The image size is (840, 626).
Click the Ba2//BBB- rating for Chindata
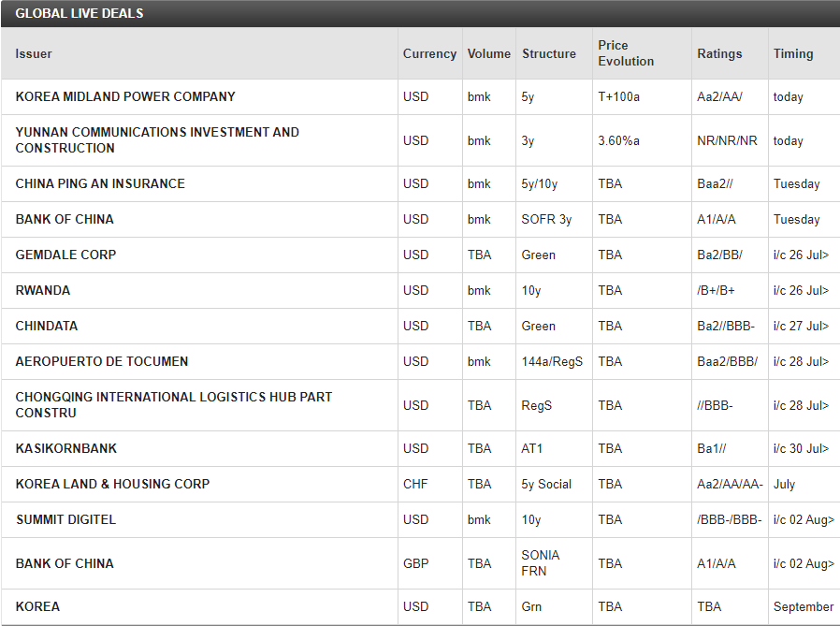[725, 326]
